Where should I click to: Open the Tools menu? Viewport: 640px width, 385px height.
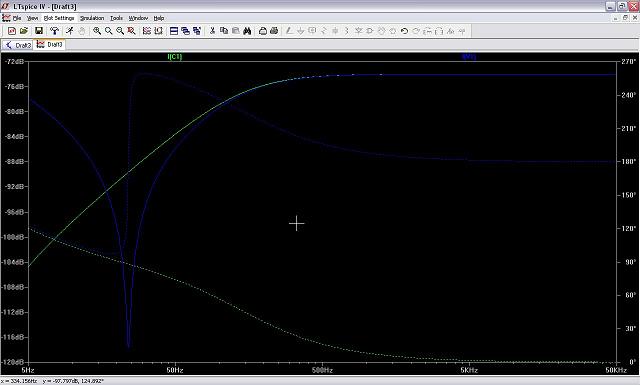point(116,18)
